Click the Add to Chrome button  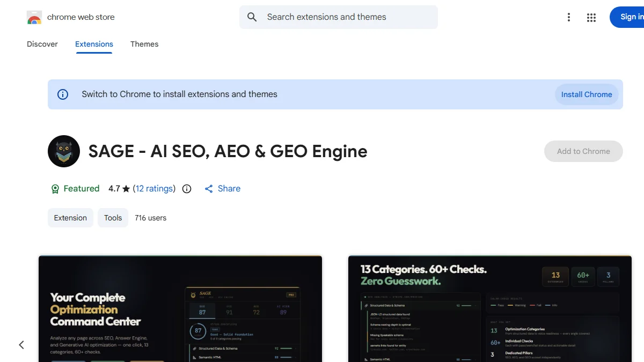tap(583, 151)
